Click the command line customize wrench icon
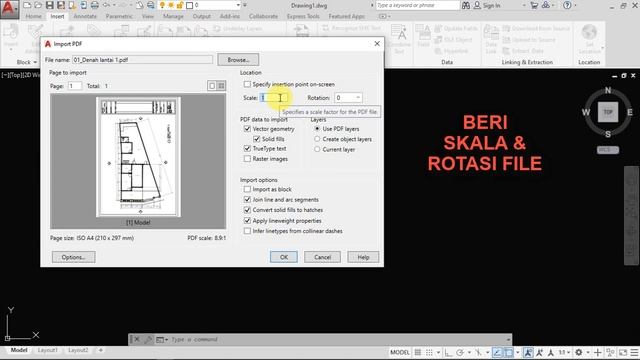640x360 pixels. coord(149,339)
